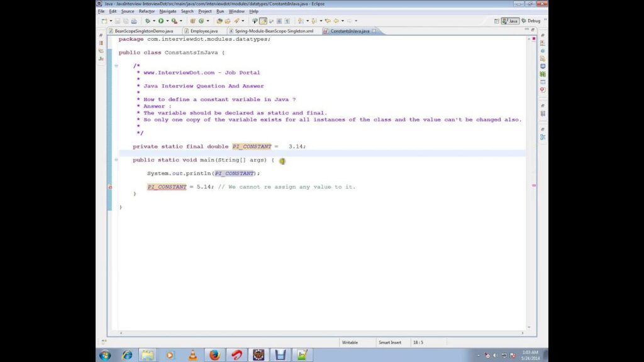Click the Javadoc @ icon in right trim
644x362 pixels.
543,51
